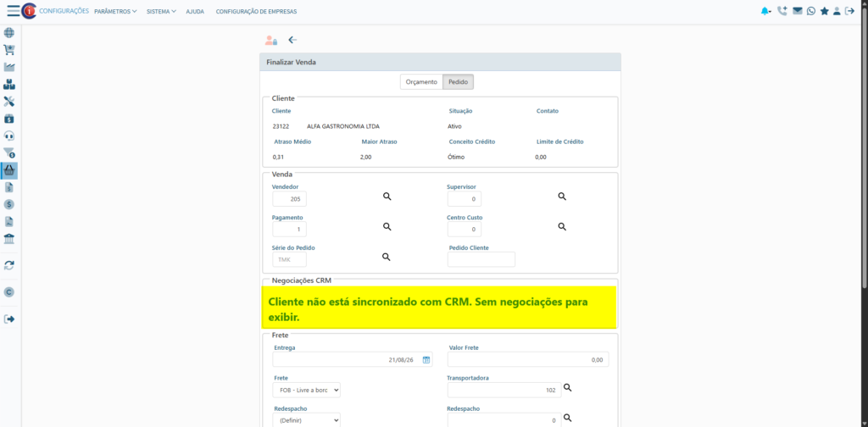
Task: Open the bank building sidebar icon
Action: point(9,239)
